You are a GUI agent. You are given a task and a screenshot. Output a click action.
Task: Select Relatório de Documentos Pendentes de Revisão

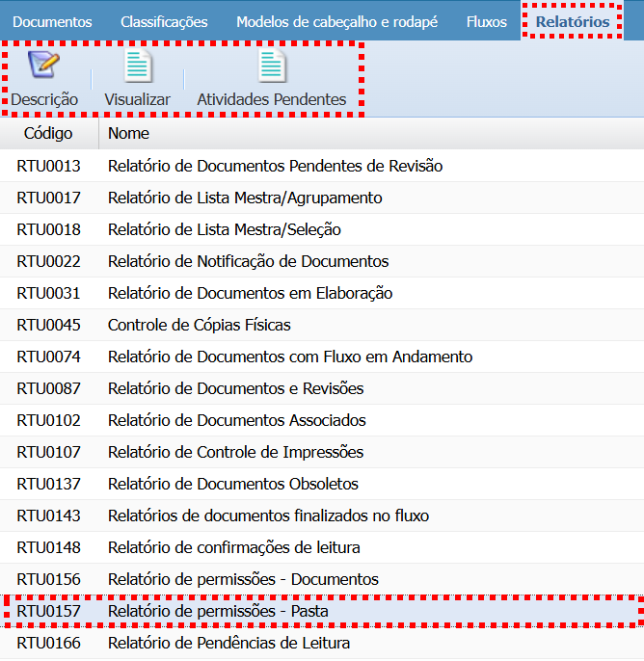(275, 166)
